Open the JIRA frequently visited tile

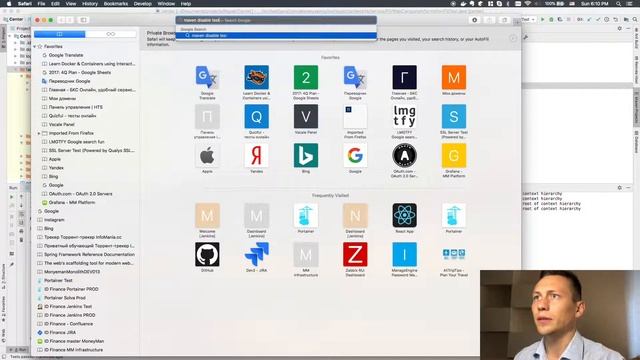[x=256, y=254]
